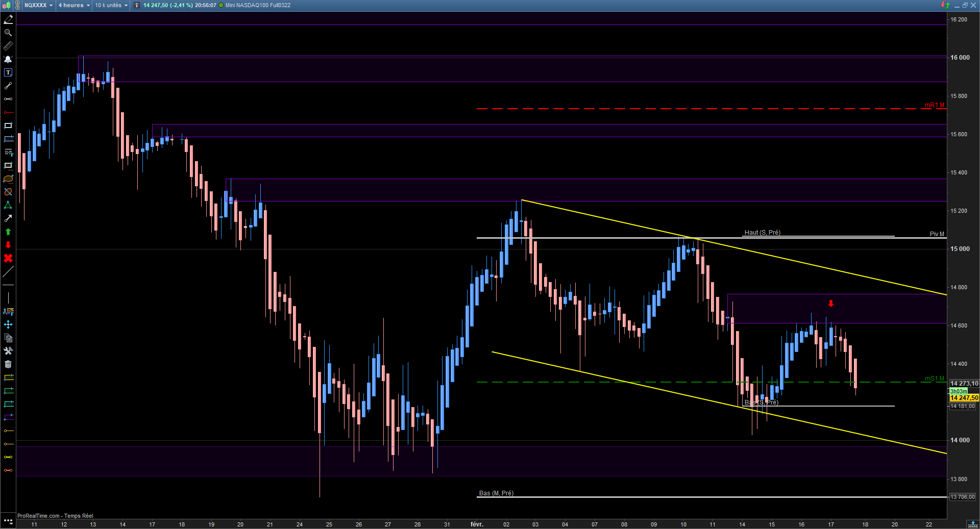Select the purple rectangle zone tool

coord(8,417)
